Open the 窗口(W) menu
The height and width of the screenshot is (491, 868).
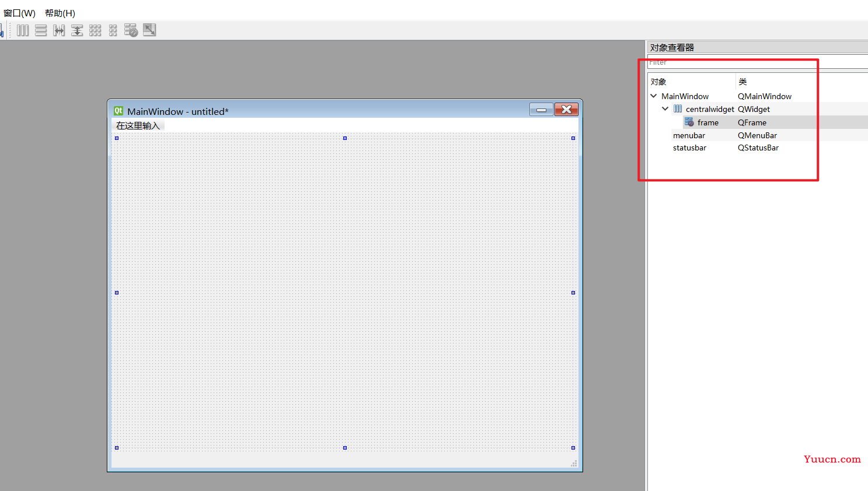pos(19,13)
